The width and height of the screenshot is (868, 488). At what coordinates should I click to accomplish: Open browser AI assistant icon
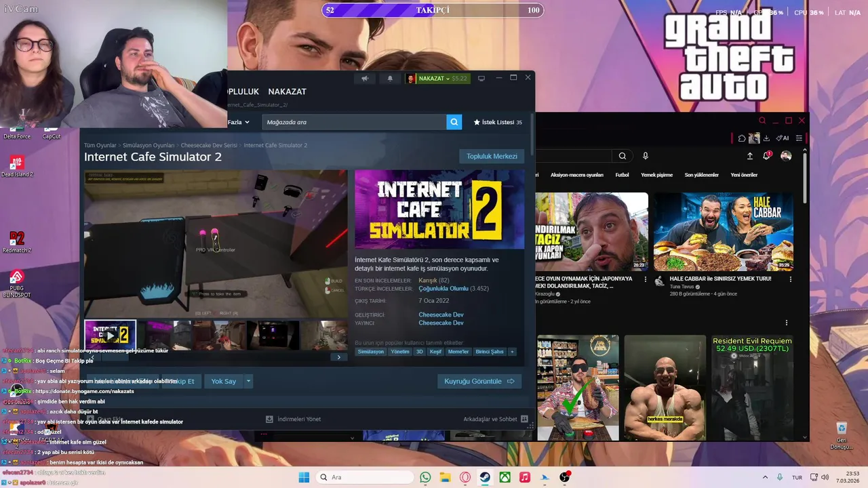(x=782, y=138)
